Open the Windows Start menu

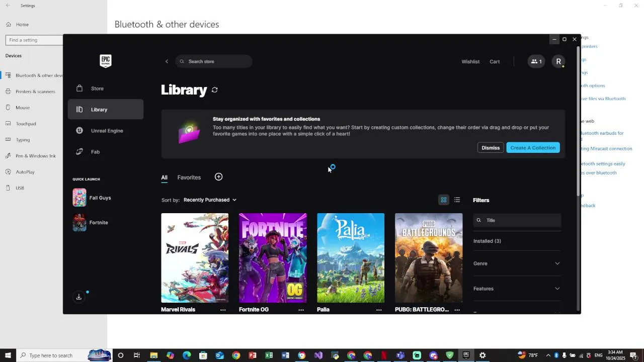coord(8,355)
